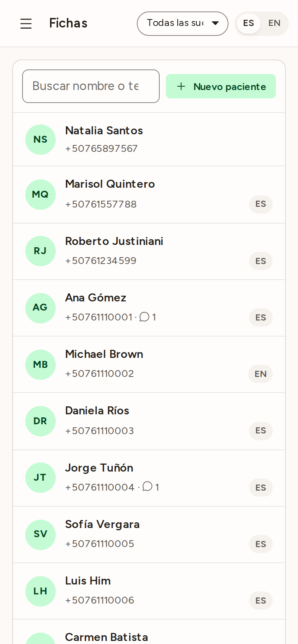Focus the Buscar nombre search field

91,86
